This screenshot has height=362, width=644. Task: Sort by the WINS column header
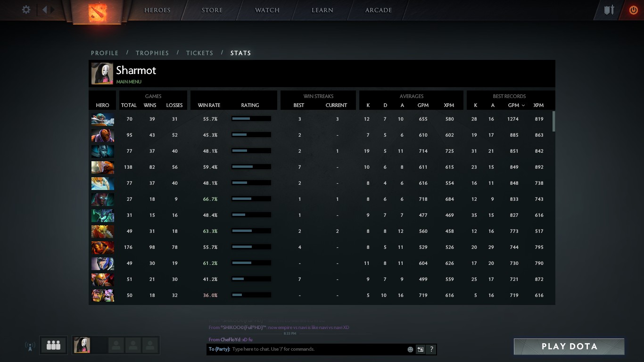(150, 105)
